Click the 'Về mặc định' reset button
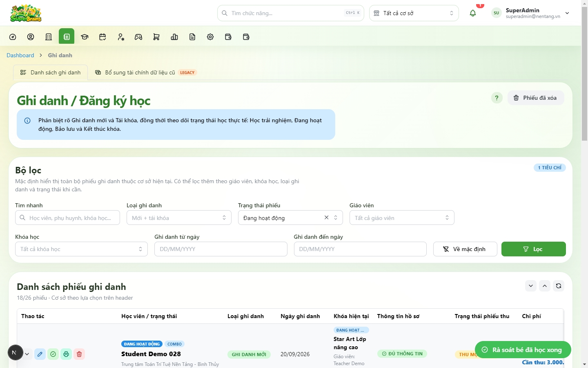This screenshot has height=368, width=588. (465, 249)
